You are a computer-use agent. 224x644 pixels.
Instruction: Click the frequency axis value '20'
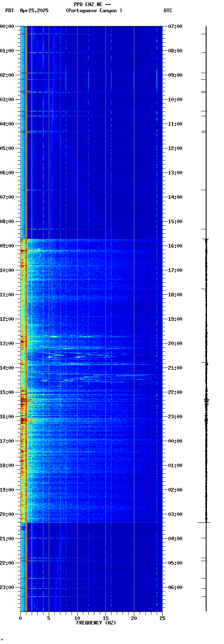134,618
